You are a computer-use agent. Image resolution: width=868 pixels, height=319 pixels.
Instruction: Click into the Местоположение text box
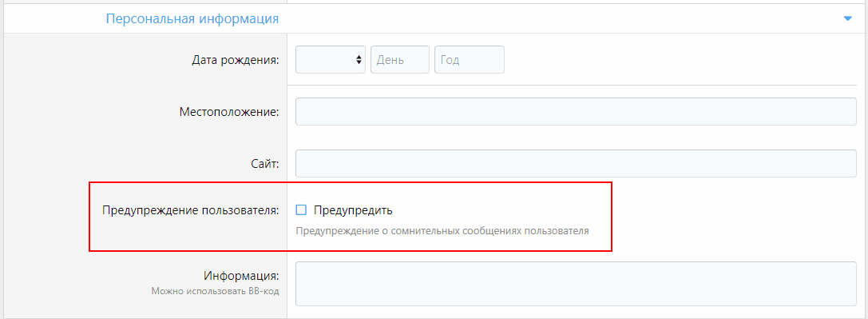(x=576, y=112)
